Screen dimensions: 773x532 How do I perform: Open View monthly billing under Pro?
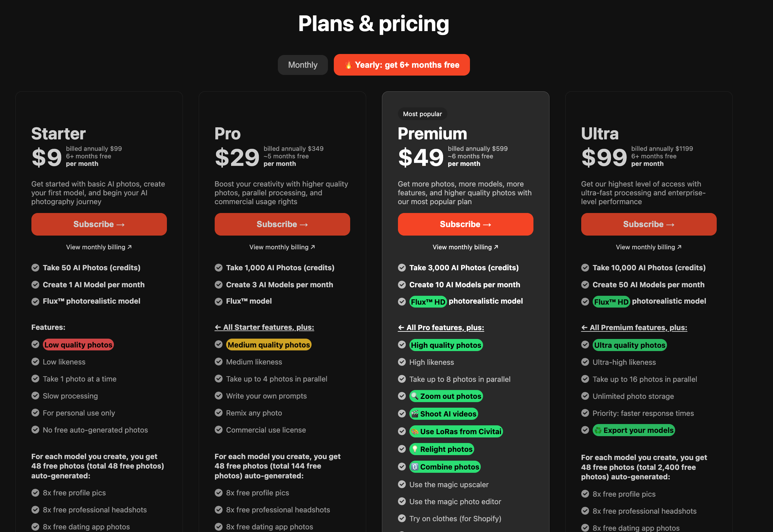pyautogui.click(x=282, y=247)
